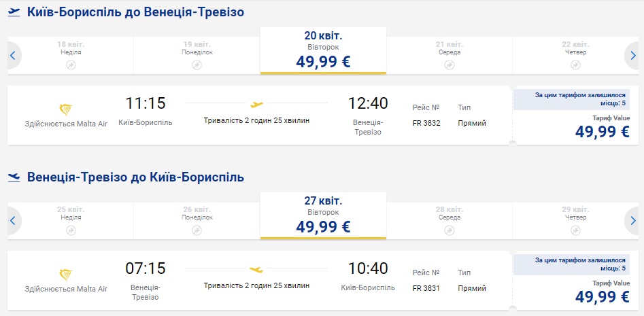
Task: Choose the 22 квіт. Четвер date
Action: tap(575, 48)
